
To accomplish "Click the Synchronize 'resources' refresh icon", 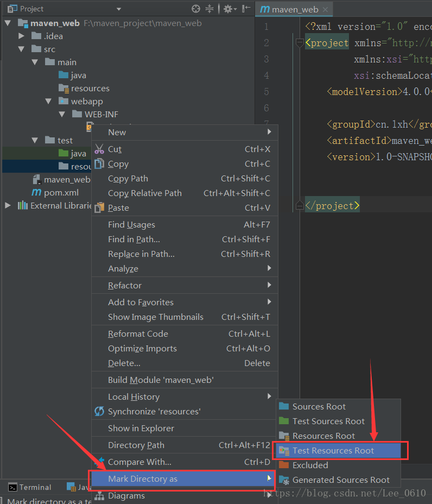I will coord(99,411).
